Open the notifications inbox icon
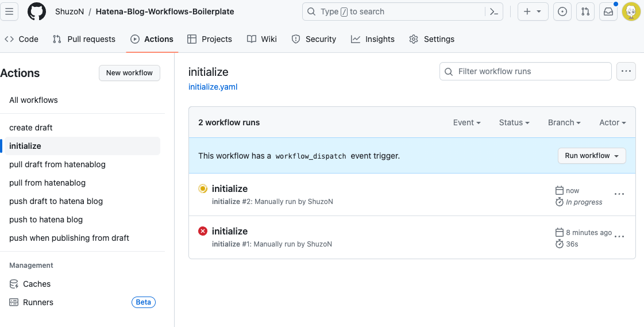The height and width of the screenshot is (327, 644). coord(608,11)
